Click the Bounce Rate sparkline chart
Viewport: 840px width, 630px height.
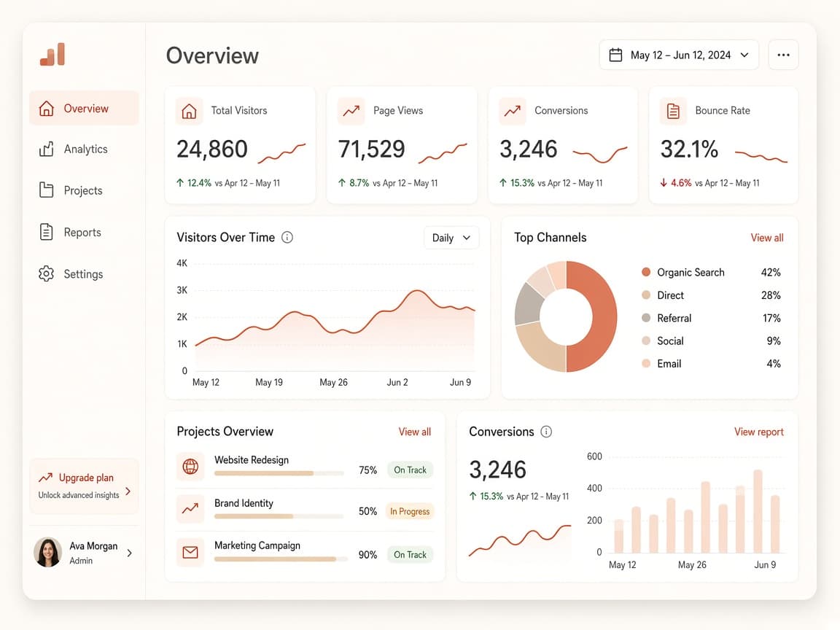[761, 157]
